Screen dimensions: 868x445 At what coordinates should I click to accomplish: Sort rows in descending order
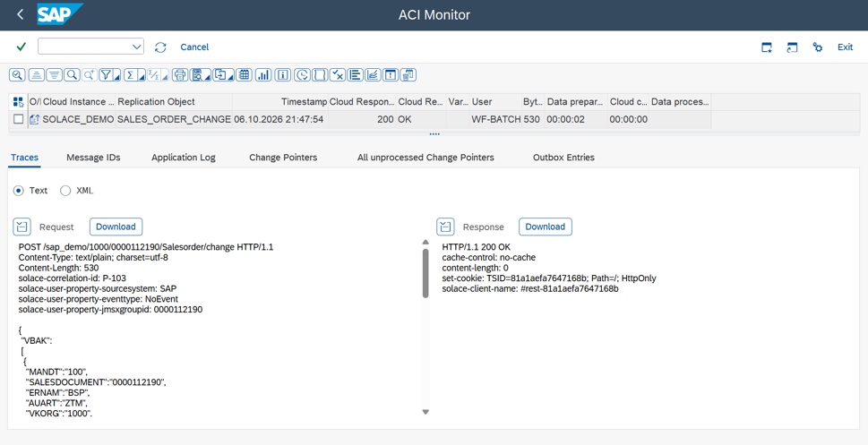click(55, 74)
